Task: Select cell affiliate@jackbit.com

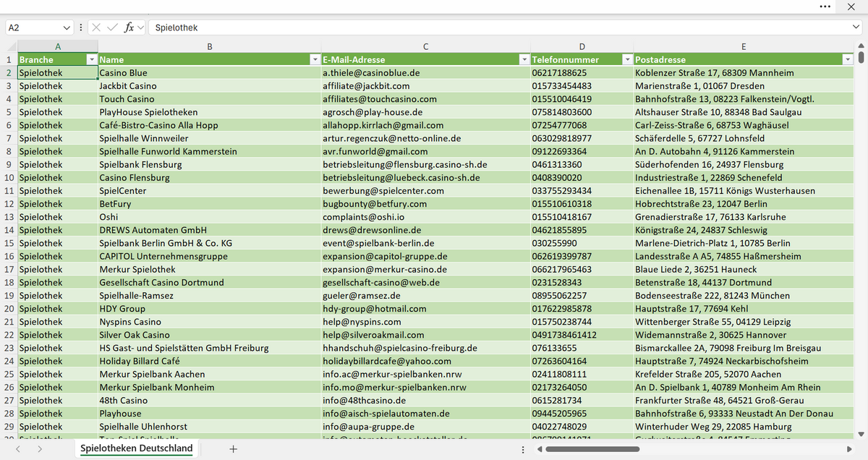Action: coord(425,86)
